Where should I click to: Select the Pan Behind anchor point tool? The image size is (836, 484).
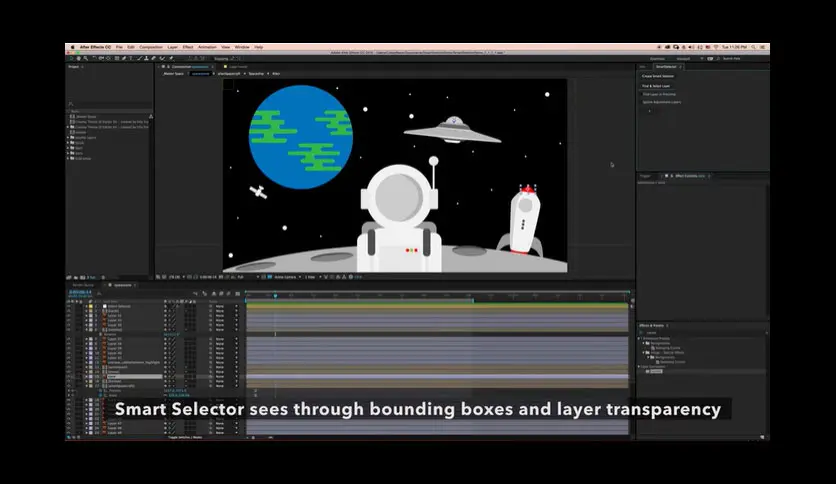coord(108,59)
